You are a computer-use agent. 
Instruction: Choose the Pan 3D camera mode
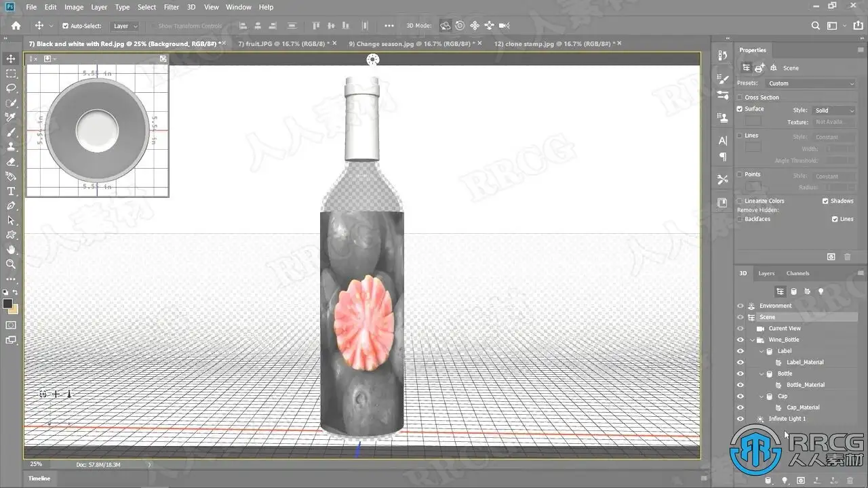click(475, 26)
